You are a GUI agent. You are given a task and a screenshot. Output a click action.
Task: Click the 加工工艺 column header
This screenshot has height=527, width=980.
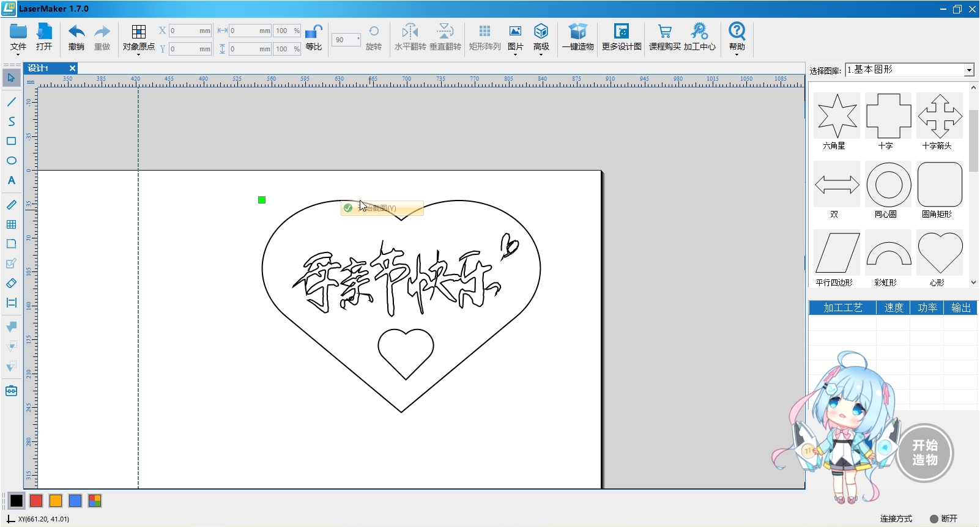[842, 308]
